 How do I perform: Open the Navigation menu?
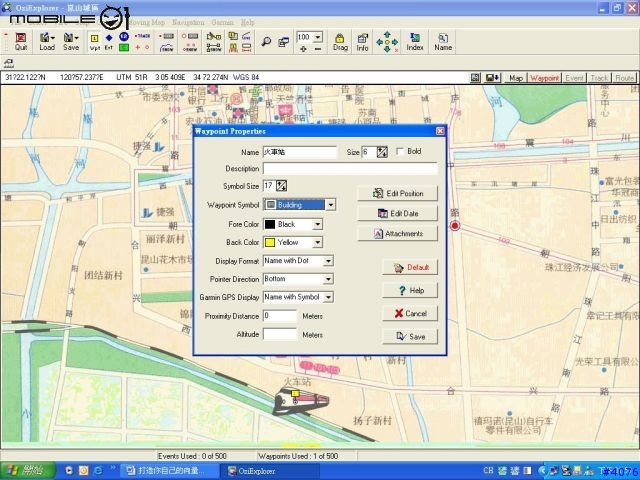click(188, 22)
